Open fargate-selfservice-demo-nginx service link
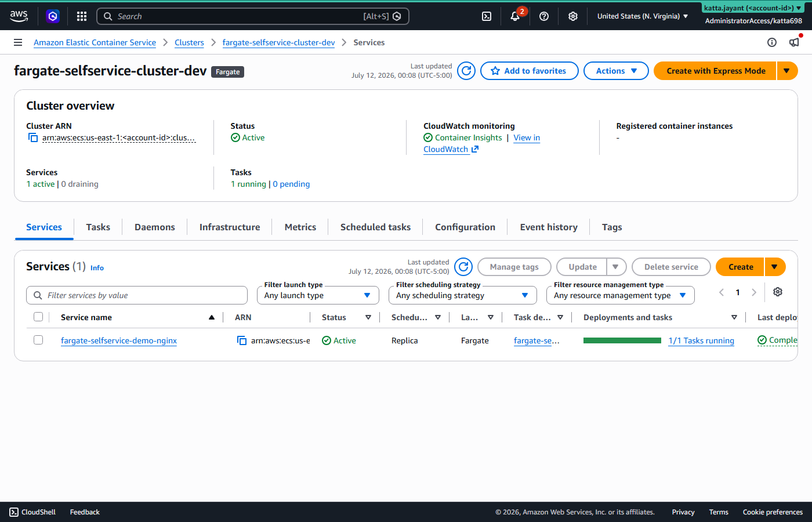 pos(119,340)
